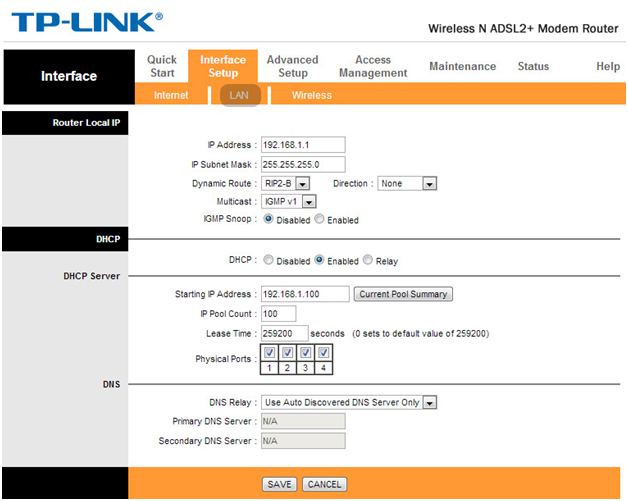This screenshot has height=501, width=628.
Task: Click the IP Pool Count field
Action: pos(279,314)
